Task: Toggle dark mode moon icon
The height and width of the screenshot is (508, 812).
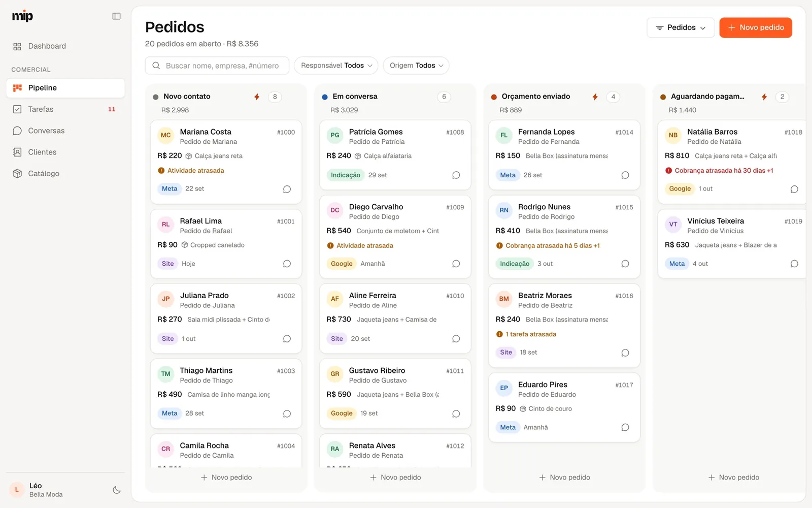Action: click(x=117, y=490)
